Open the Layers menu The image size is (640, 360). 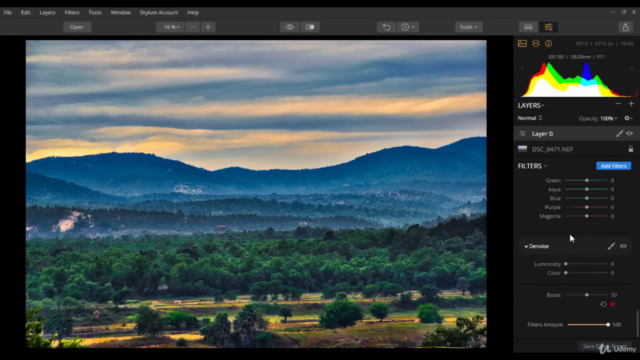click(47, 13)
